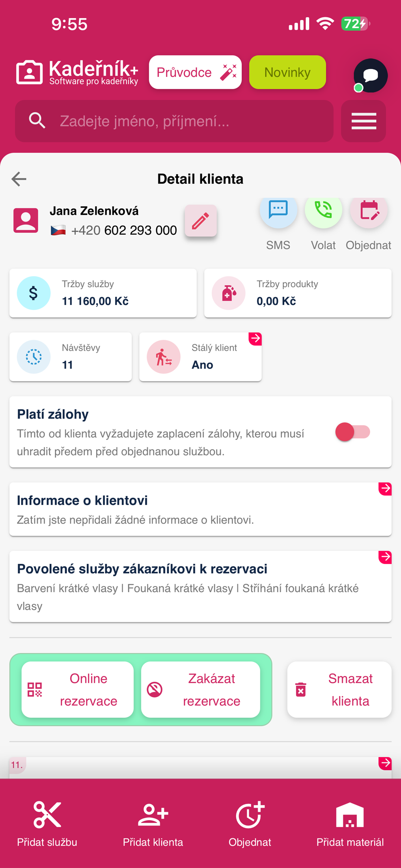Open the chat bubble support icon
This screenshot has width=401, height=868.
370,75
